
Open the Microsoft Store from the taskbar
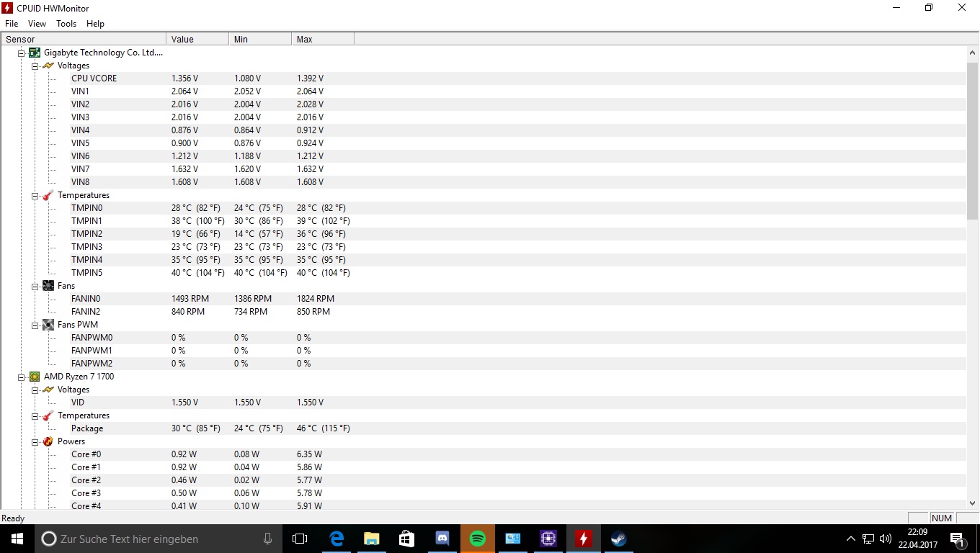[407, 539]
